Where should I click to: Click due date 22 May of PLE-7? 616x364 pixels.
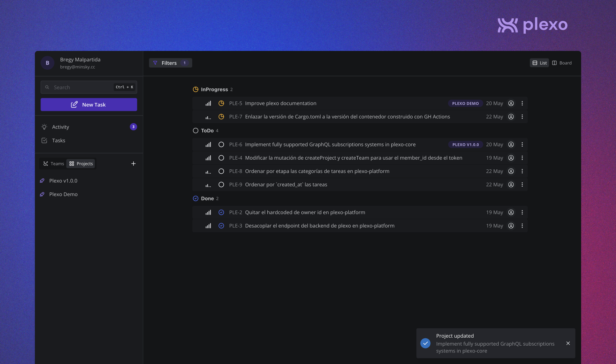tap(494, 117)
